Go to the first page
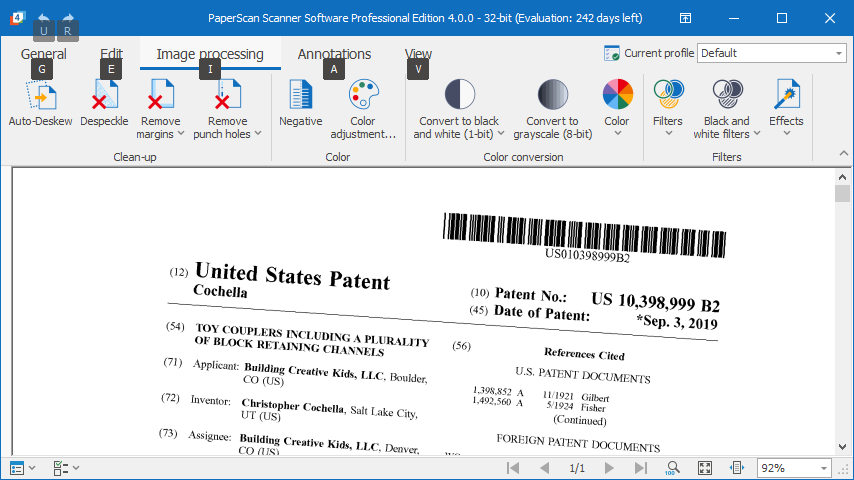Screen dimensions: 854x480 (x=513, y=468)
